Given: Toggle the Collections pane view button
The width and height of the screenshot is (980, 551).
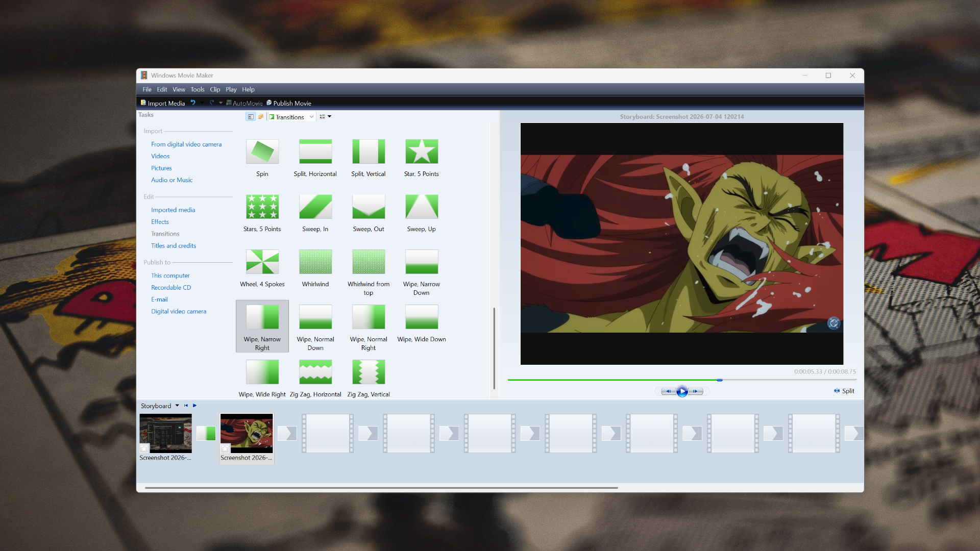Looking at the screenshot, I should tap(261, 117).
